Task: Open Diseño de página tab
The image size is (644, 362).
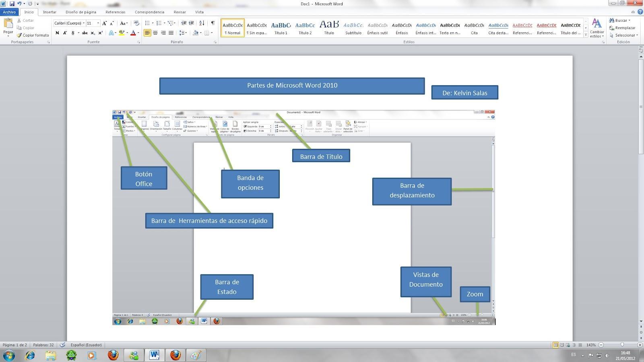Action: click(81, 12)
